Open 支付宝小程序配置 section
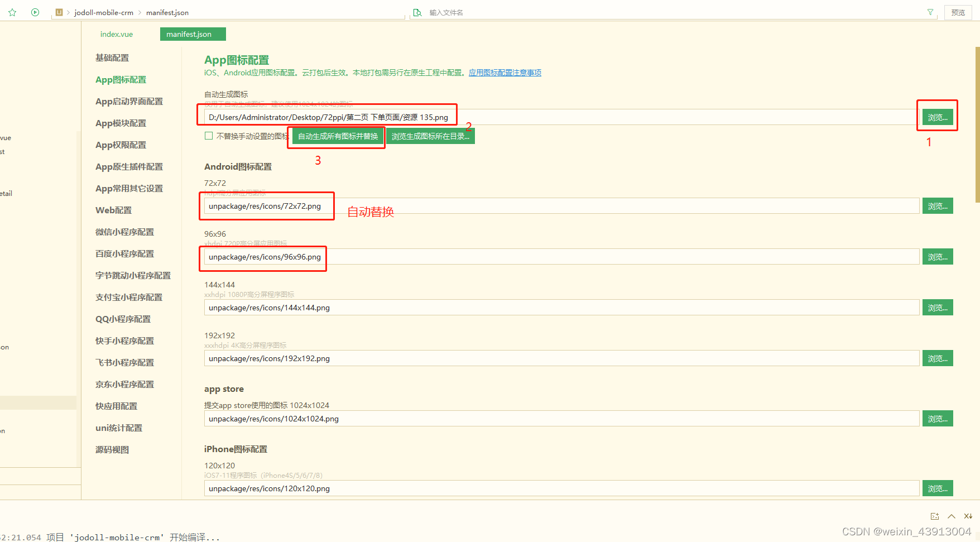 tap(129, 297)
